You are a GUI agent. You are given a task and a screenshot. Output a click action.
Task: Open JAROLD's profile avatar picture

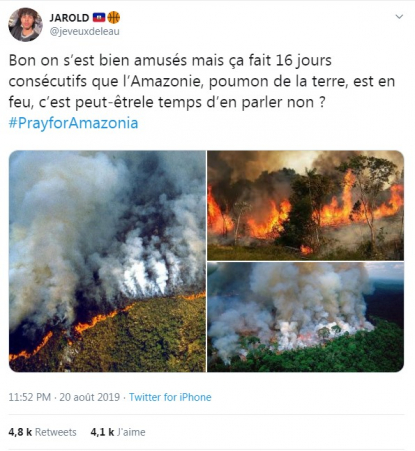point(25,24)
